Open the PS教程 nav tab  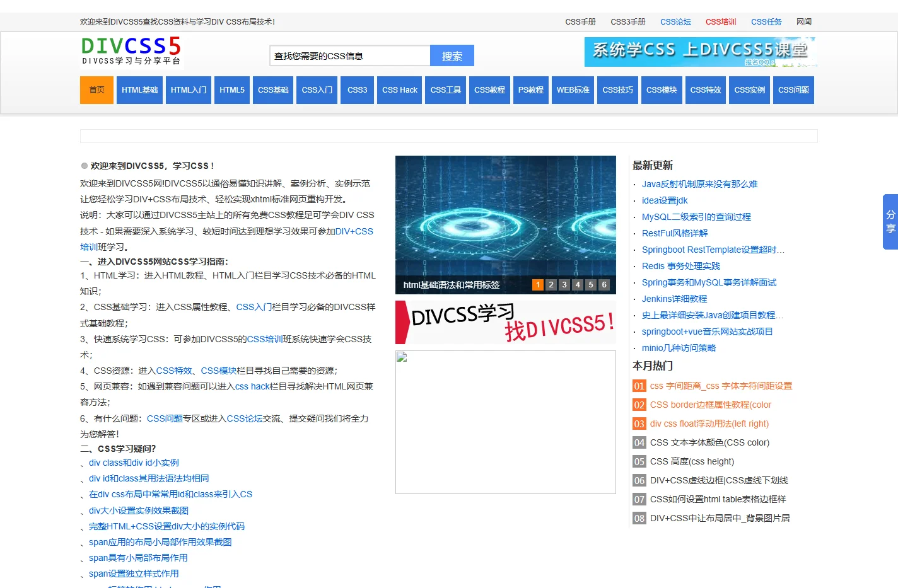coord(531,90)
